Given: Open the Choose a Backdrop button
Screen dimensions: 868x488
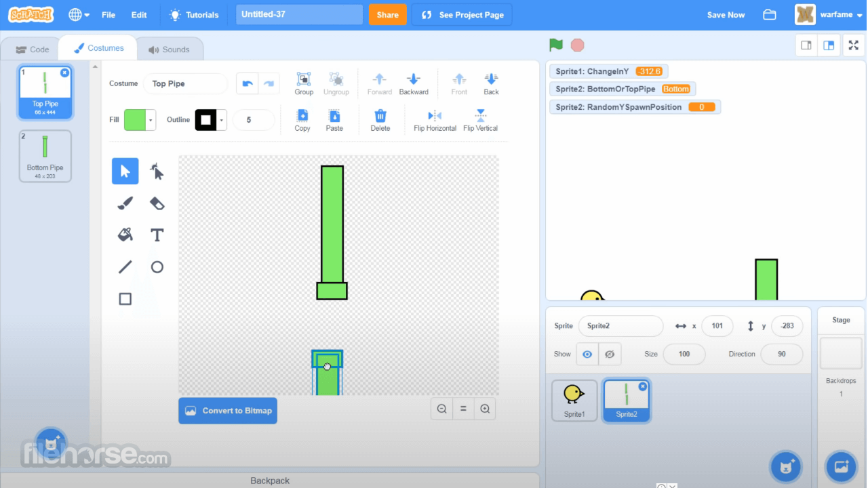Looking at the screenshot, I should point(841,466).
